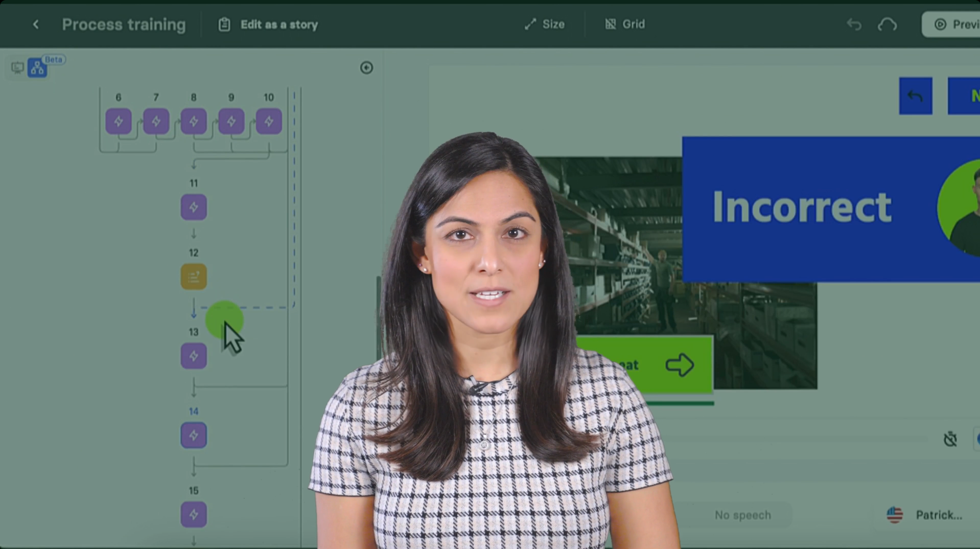Select scene node 6 in flowchart
Screen dimensions: 980x549
pyautogui.click(x=119, y=121)
